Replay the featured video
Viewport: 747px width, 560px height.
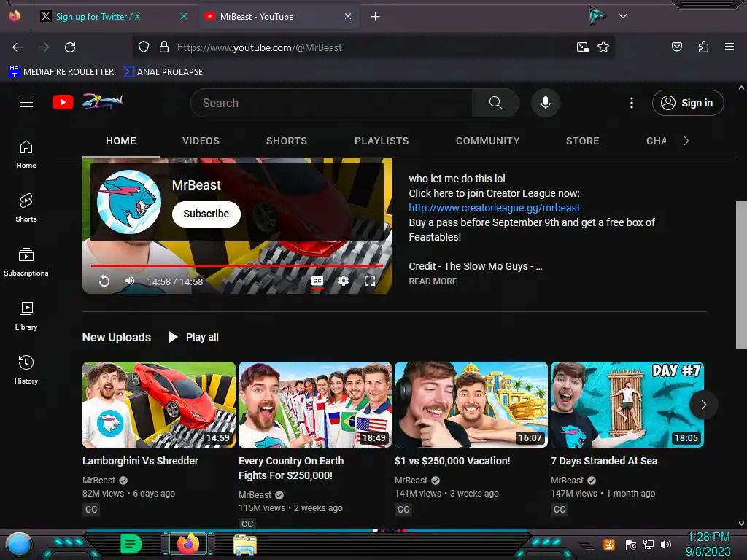click(x=104, y=281)
